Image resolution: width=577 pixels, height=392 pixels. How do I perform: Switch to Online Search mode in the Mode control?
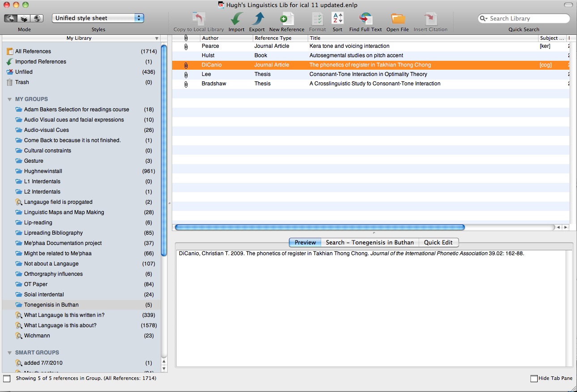click(x=38, y=18)
